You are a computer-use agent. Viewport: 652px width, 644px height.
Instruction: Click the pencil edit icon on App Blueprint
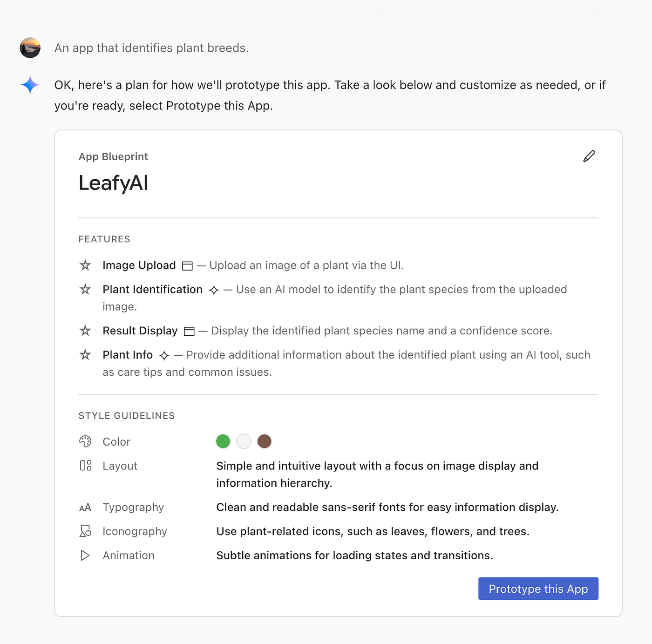click(x=589, y=156)
